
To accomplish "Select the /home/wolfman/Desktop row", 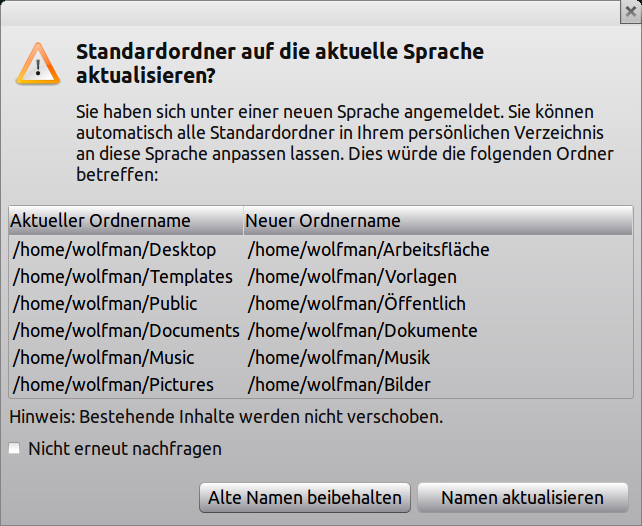I will click(x=114, y=250).
